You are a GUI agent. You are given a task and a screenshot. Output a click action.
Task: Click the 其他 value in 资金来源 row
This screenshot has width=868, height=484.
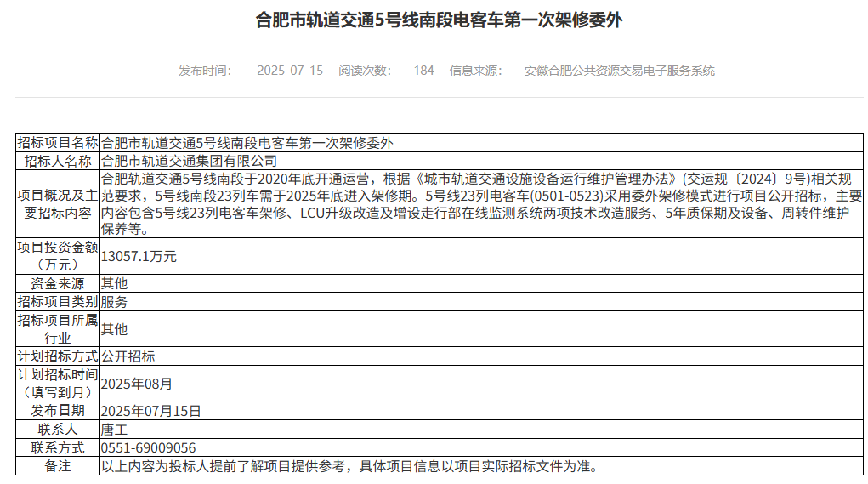(114, 283)
